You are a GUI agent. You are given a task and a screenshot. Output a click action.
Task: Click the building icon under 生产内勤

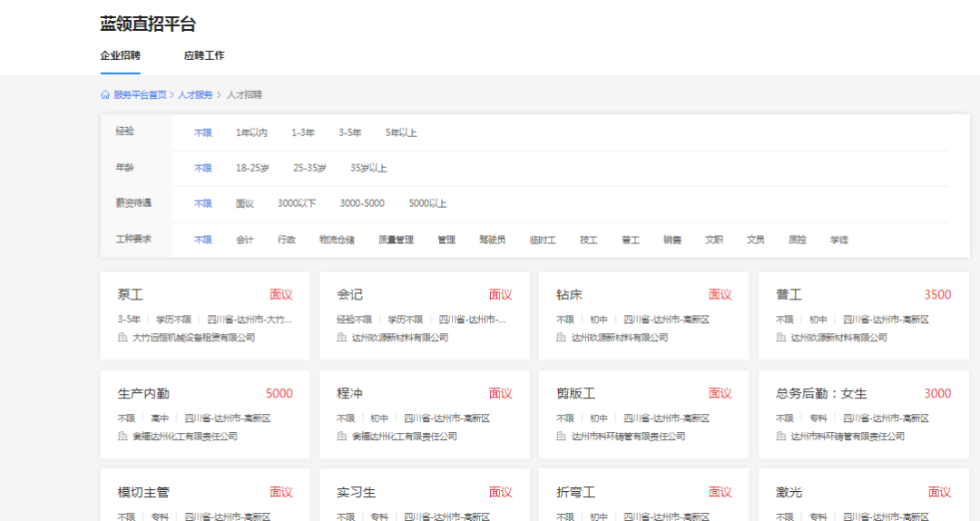(x=122, y=437)
